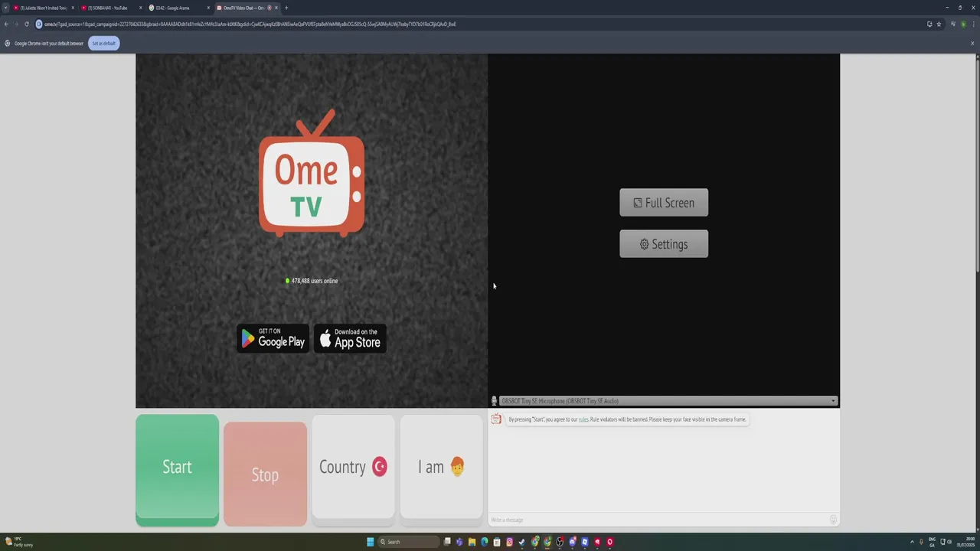Image resolution: width=980 pixels, height=551 pixels.
Task: Close the Google Arama tab
Action: tap(208, 8)
